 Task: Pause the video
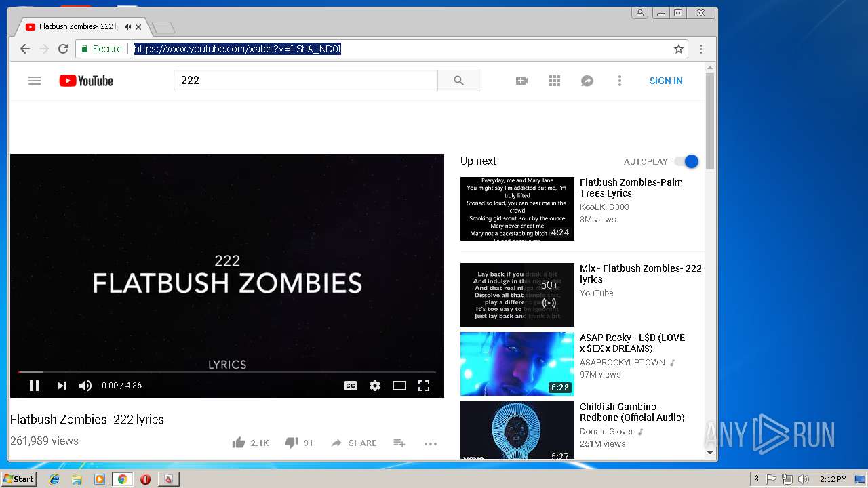pyautogui.click(x=34, y=386)
